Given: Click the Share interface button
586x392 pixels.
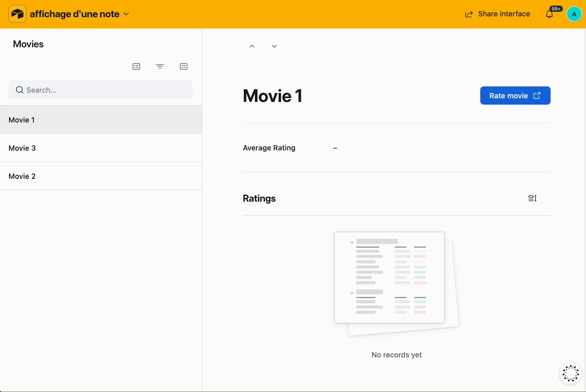Looking at the screenshot, I should tap(498, 14).
